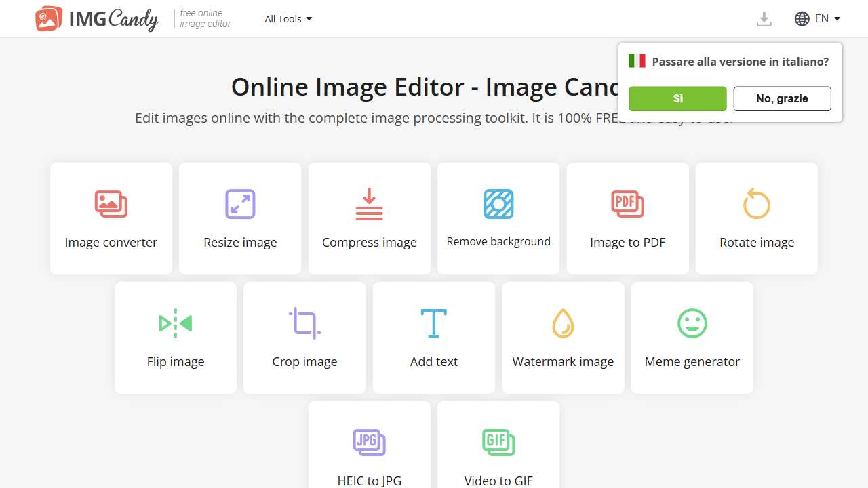Open the EN language selector dropdown
This screenshot has width=868, height=488.
[817, 18]
